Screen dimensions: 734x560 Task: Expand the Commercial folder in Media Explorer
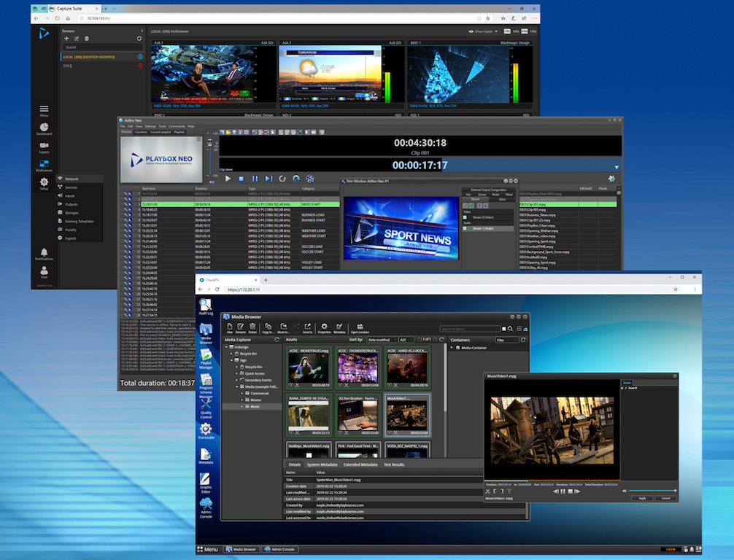pyautogui.click(x=242, y=394)
